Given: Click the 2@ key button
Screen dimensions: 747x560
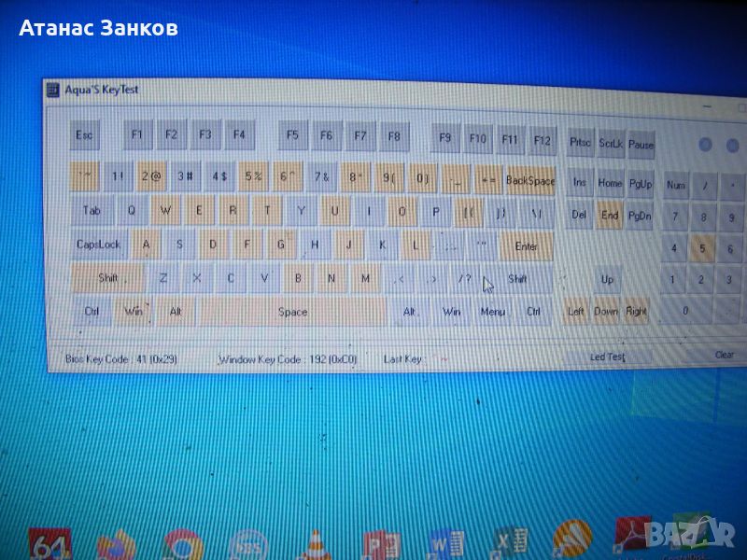Looking at the screenshot, I should (151, 176).
